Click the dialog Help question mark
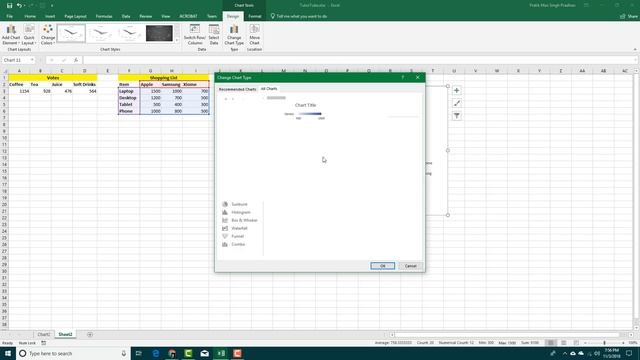 pos(402,77)
